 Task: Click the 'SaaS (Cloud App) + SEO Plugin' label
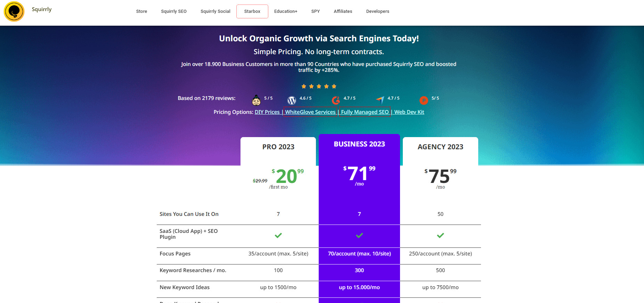(x=189, y=234)
